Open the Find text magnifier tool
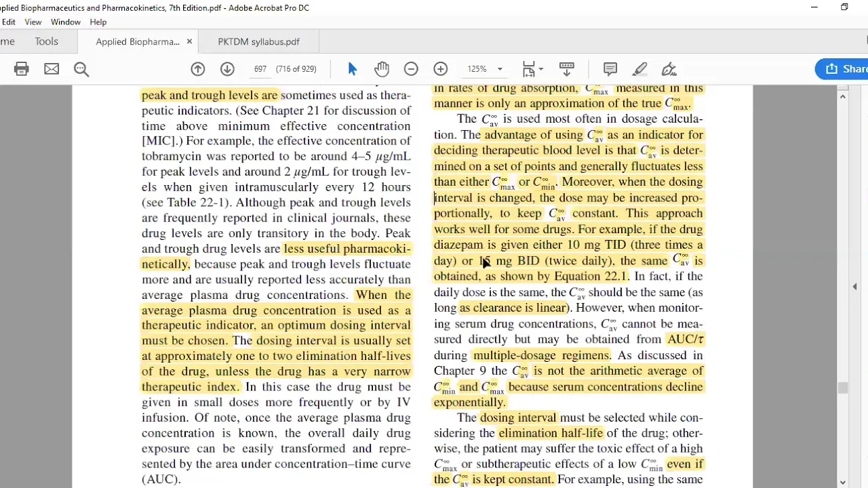Viewport: 868px width, 488px height. tap(81, 69)
